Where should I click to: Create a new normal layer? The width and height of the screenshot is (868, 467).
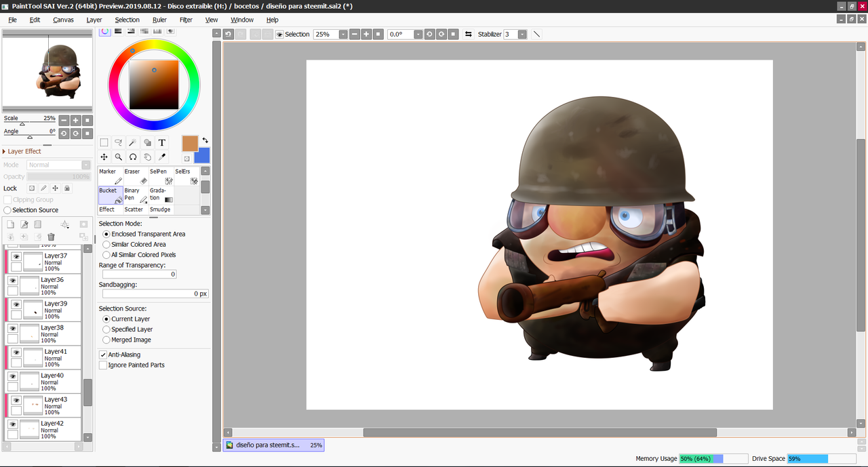(x=10, y=224)
